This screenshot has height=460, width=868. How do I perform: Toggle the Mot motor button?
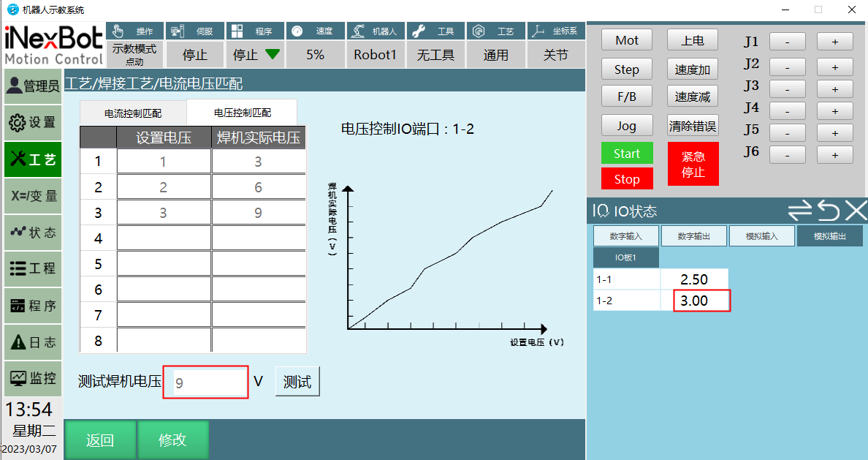[x=626, y=40]
